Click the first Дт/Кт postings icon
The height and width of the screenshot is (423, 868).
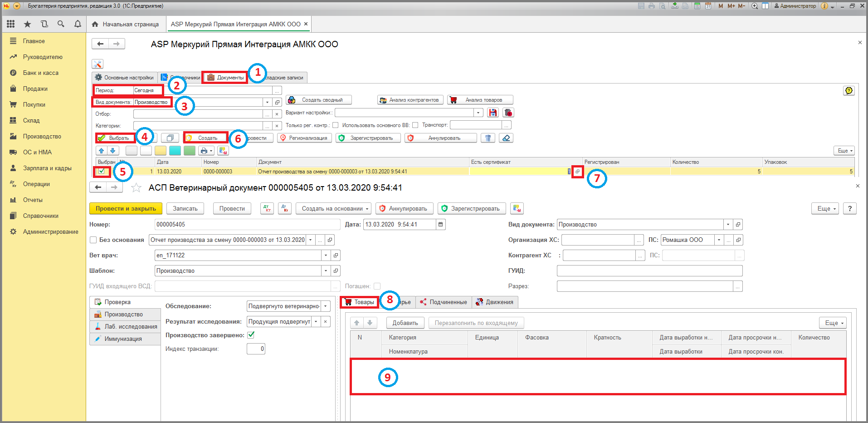pos(267,208)
